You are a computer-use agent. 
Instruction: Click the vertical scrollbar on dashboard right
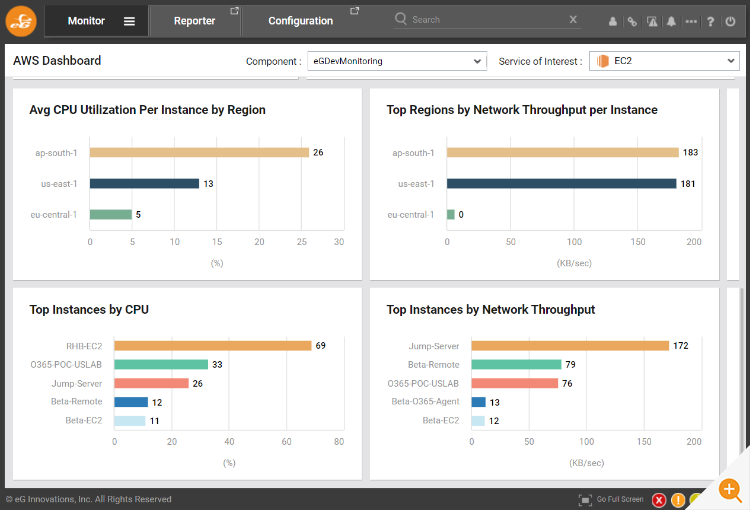(x=742, y=368)
